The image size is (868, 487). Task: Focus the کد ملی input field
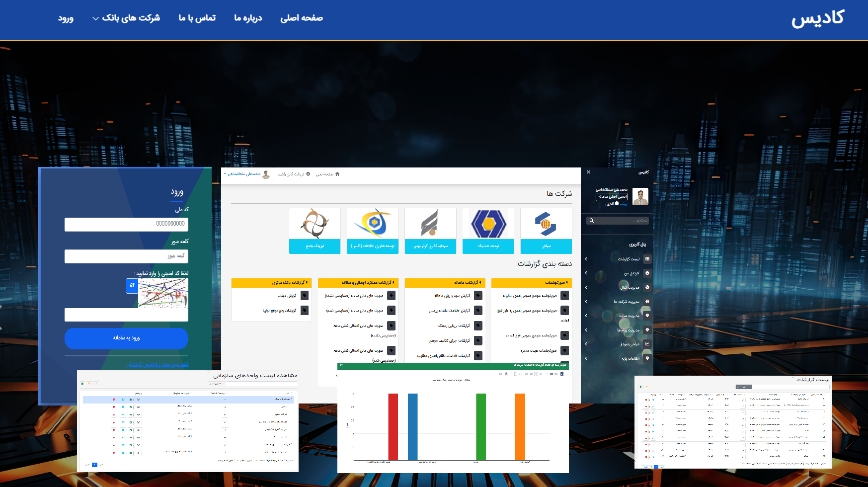point(126,224)
